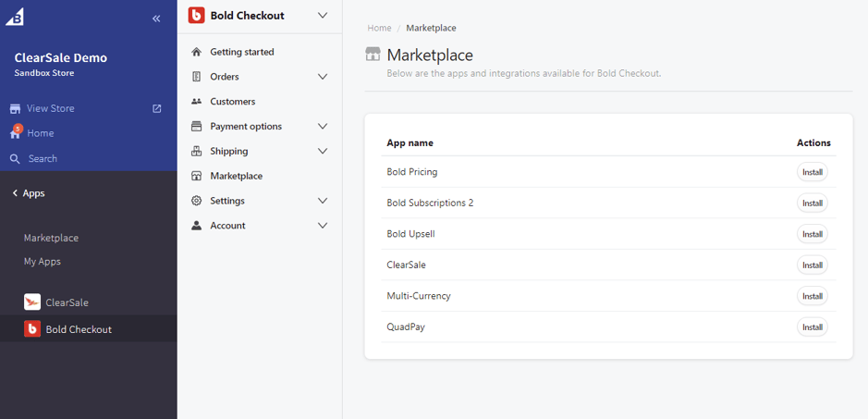
Task: Click the Settings gear icon
Action: tap(196, 201)
